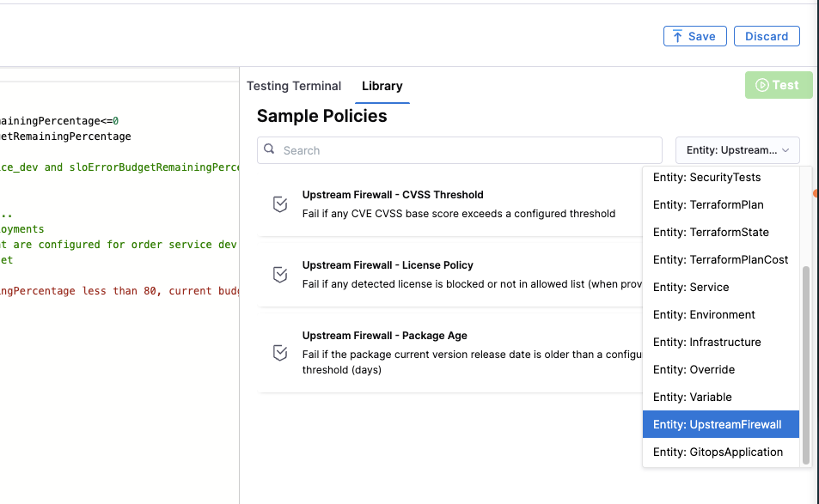
Task: Click the red notification dot on the panel edge
Action: point(815,195)
